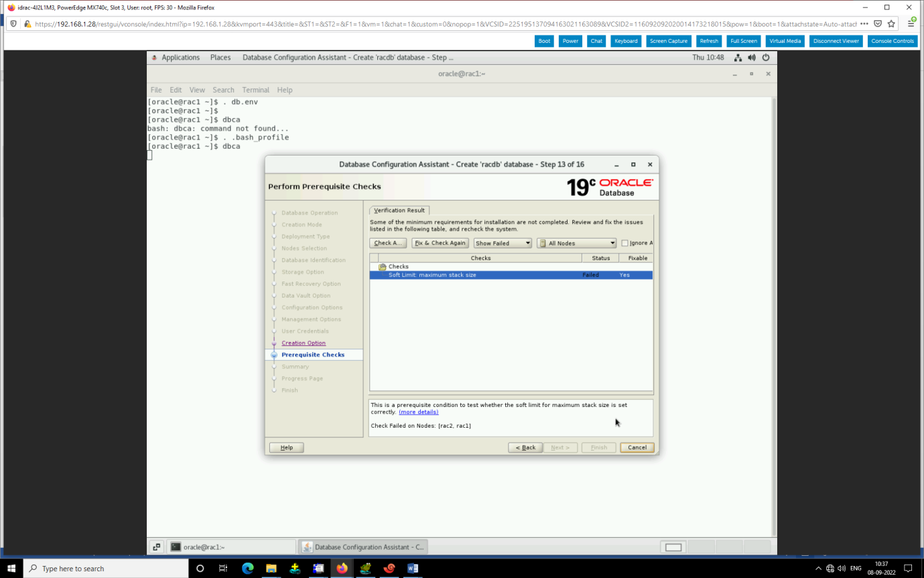This screenshot has width=924, height=578.
Task: Click the Checks column header
Action: pyautogui.click(x=480, y=258)
